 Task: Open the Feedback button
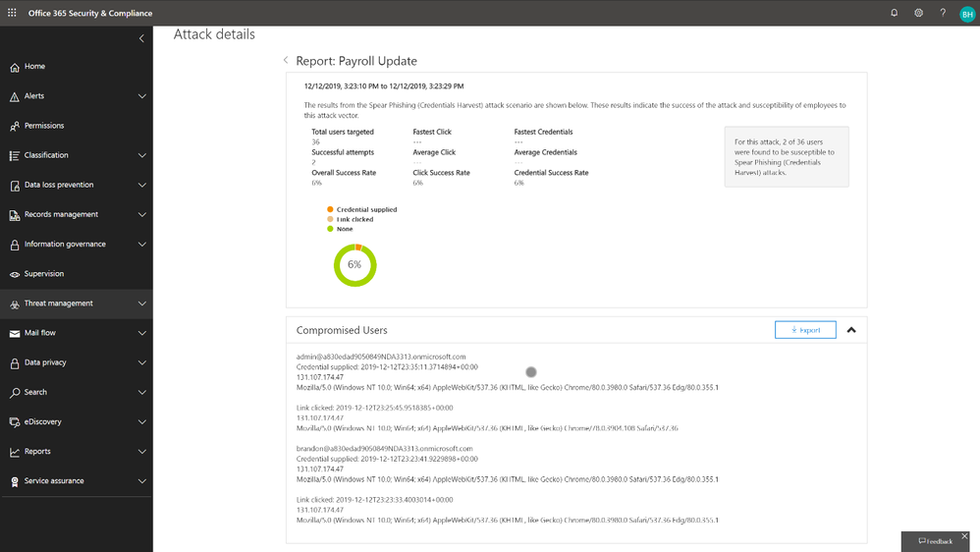935,541
